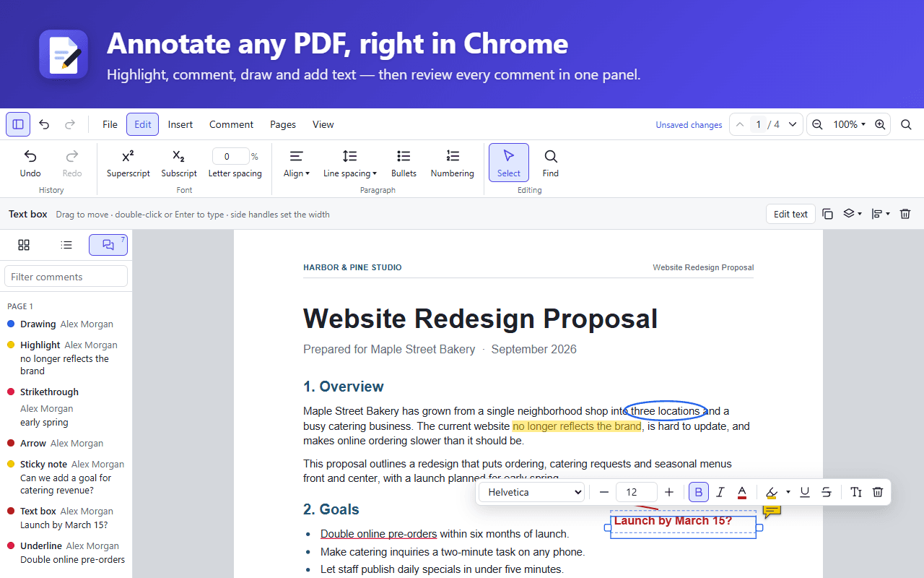Click the small undo arrow beside the File menu
Viewport: 924px width, 578px height.
[x=44, y=124]
